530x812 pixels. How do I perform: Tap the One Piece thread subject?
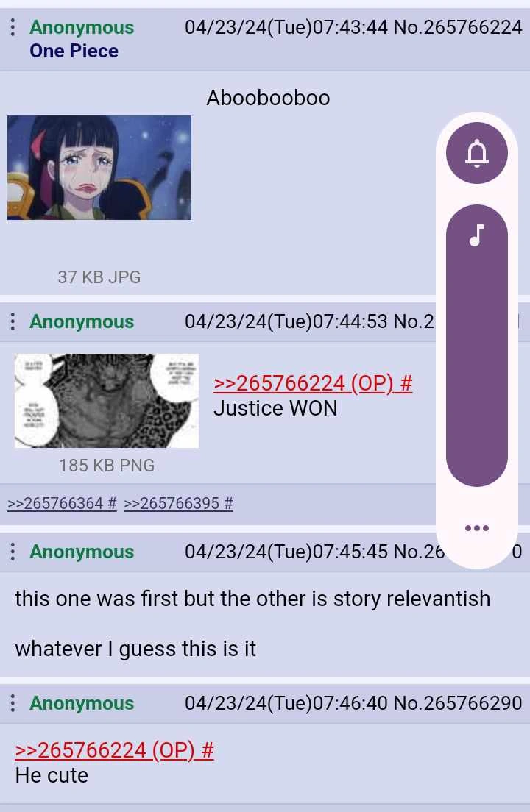coord(74,51)
